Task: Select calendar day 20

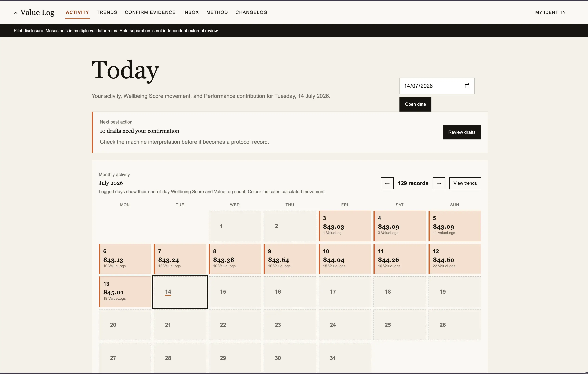Action: pos(125,325)
